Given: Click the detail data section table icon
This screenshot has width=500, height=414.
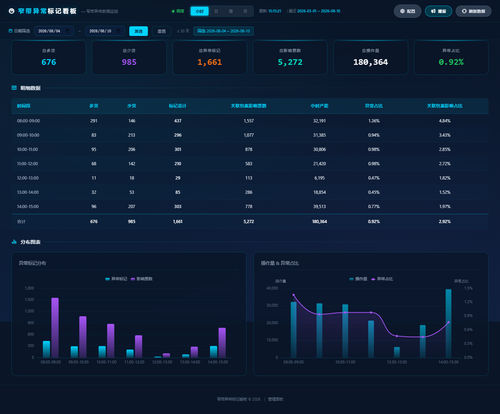Looking at the screenshot, I should (x=14, y=88).
